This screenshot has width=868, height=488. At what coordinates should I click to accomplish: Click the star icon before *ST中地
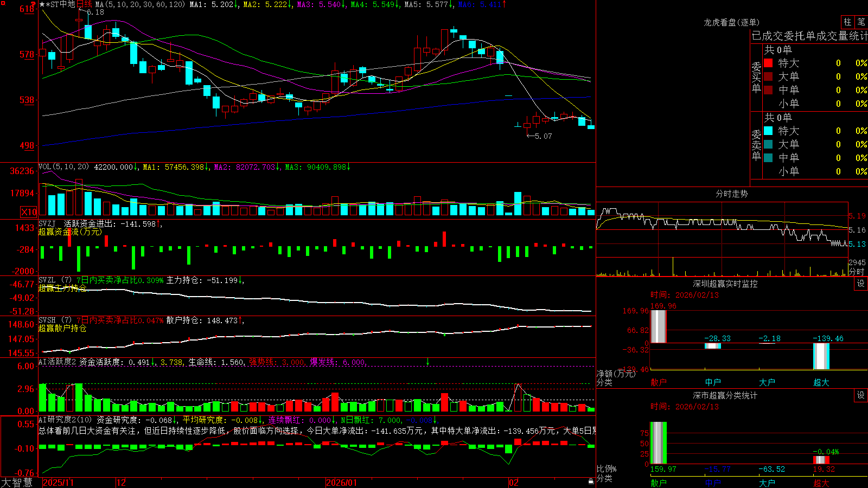[42, 4]
